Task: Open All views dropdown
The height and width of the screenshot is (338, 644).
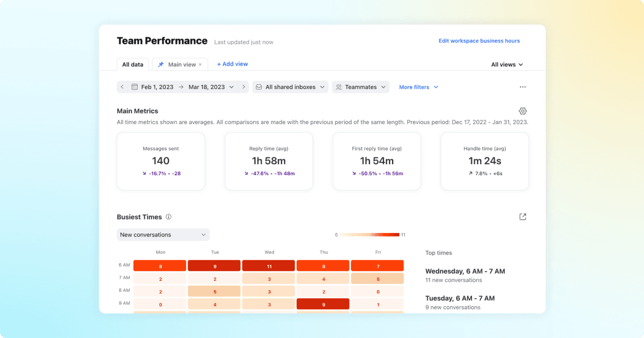Action: [x=507, y=65]
